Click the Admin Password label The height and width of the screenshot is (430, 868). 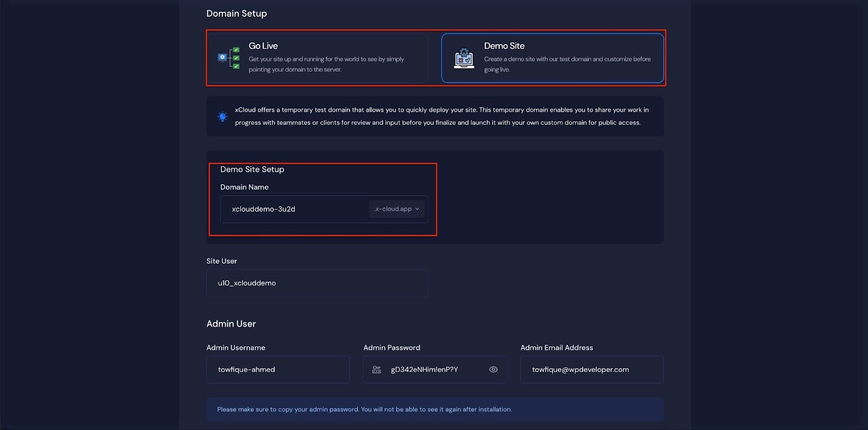click(392, 347)
